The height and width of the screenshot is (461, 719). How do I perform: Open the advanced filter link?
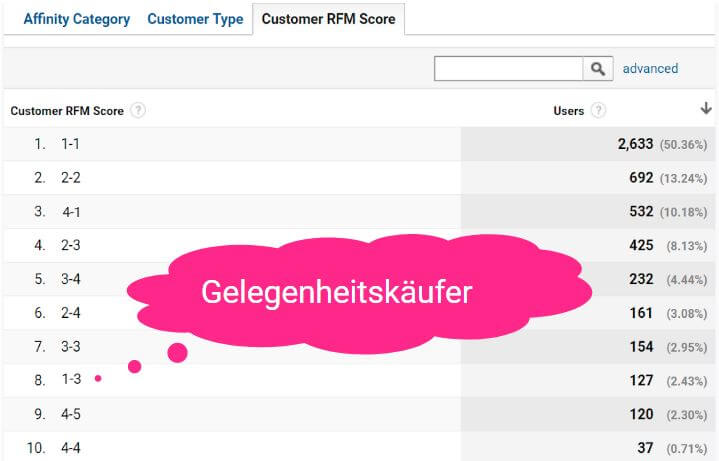tap(650, 69)
